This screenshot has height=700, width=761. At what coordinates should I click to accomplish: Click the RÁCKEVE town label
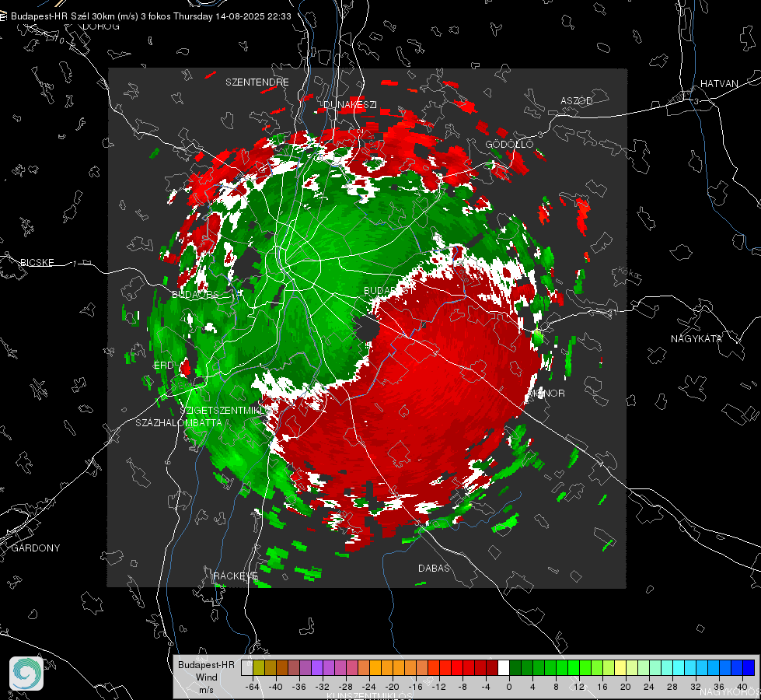236,576
